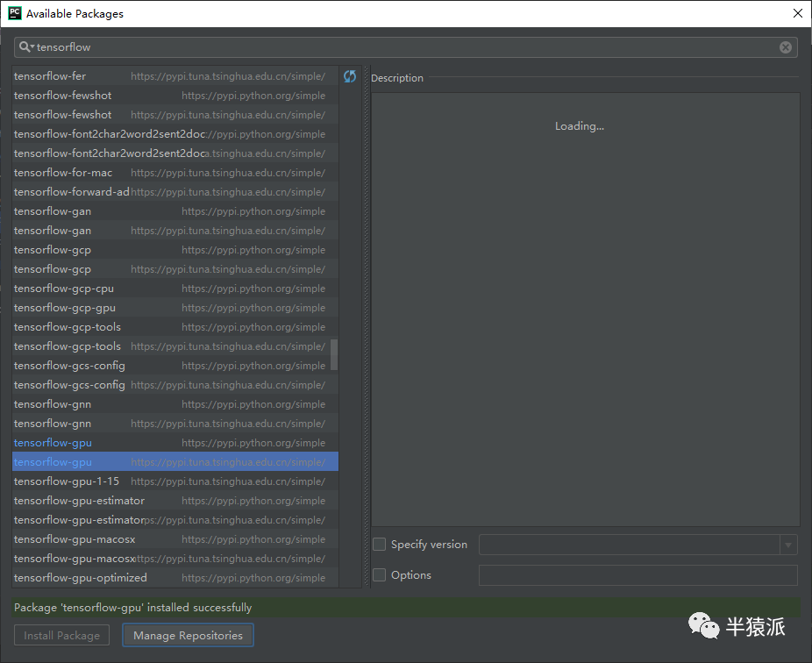
Task: Select tensorflow-font2char2word2sent2doc from tsinghua mirror
Action: (175, 153)
